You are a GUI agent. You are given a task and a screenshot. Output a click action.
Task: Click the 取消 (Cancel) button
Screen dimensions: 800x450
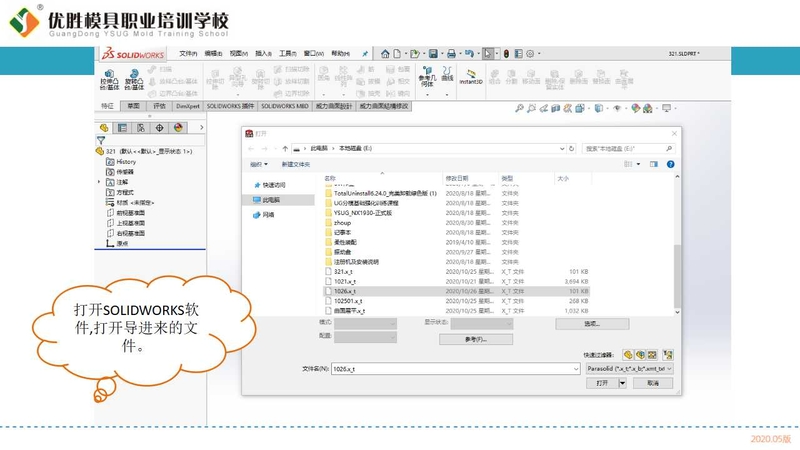[x=653, y=382]
